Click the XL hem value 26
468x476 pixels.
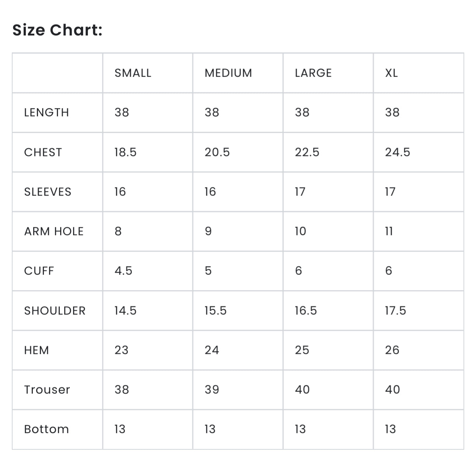(392, 350)
